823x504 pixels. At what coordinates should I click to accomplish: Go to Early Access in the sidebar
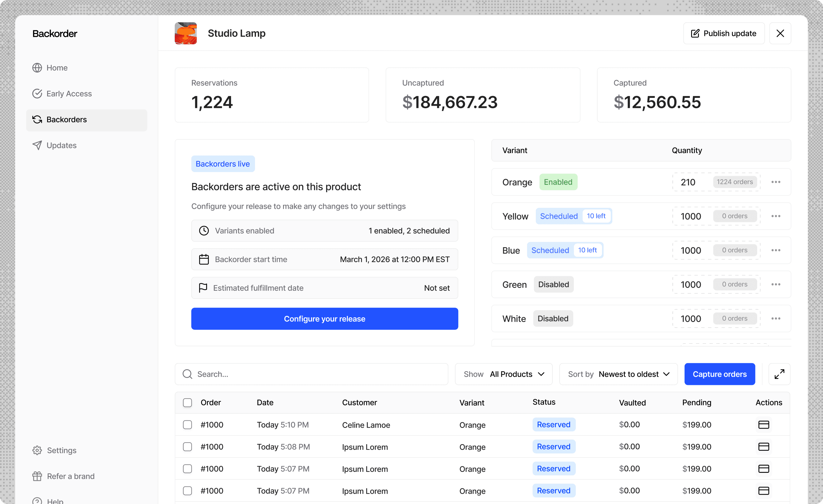[x=69, y=94]
